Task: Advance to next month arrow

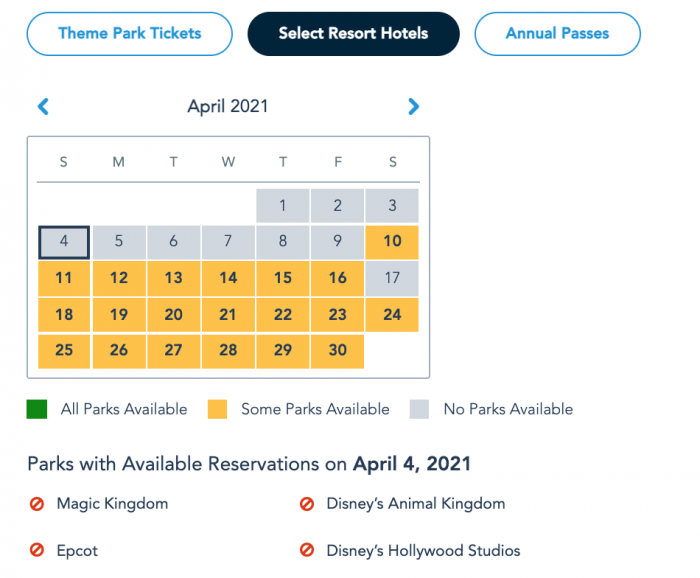Action: (413, 107)
